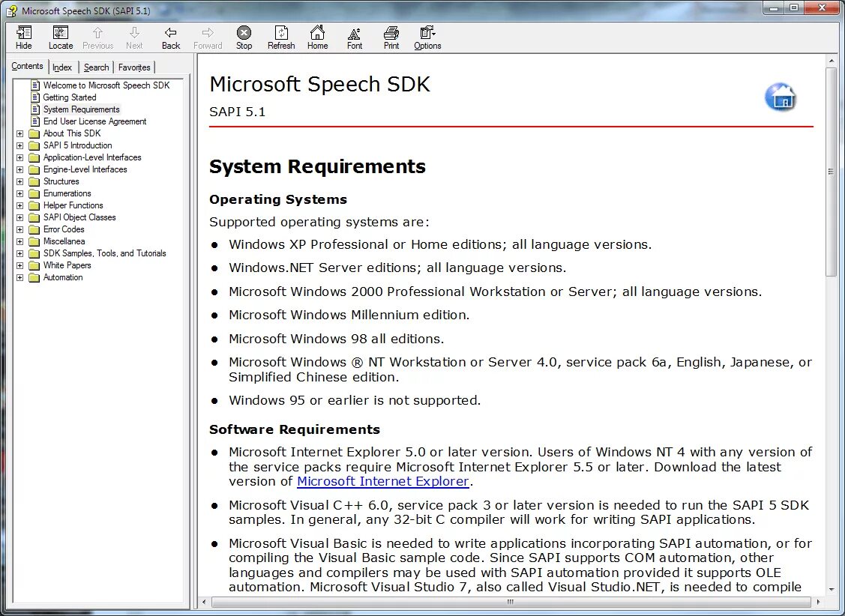Change text size with Font icon
This screenshot has width=845, height=616.
355,37
